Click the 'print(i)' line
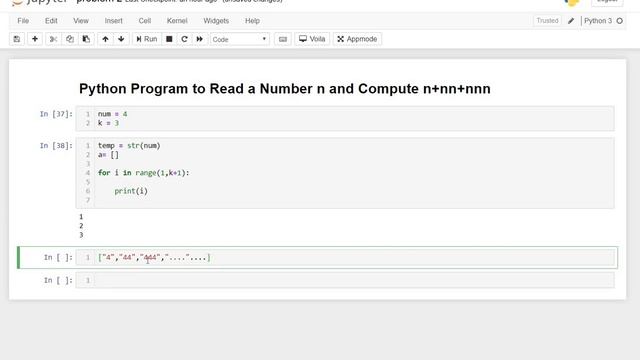Screen dimensions: 640x360 131,191
